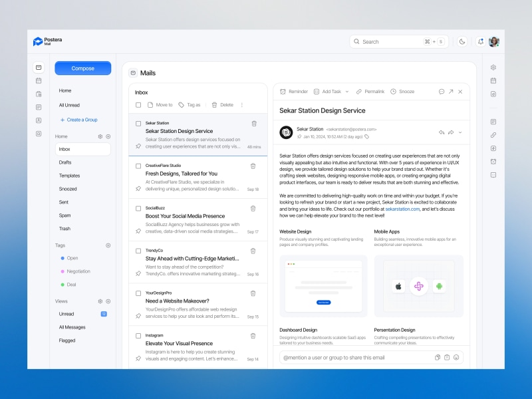Click the reply arrow icon
Viewport: 532px width, 399px height.
tap(442, 132)
